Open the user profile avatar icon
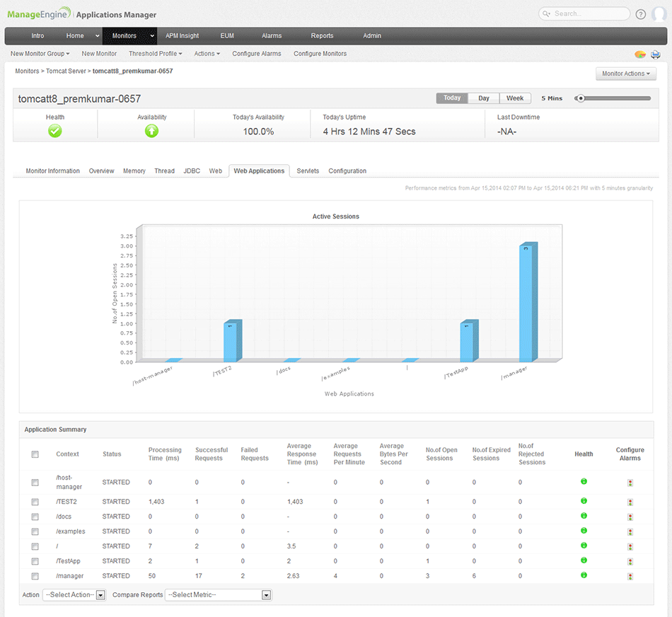 659,14
